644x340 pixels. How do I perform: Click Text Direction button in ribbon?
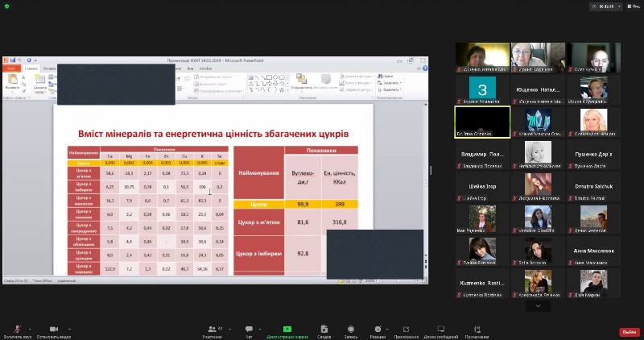[x=213, y=77]
